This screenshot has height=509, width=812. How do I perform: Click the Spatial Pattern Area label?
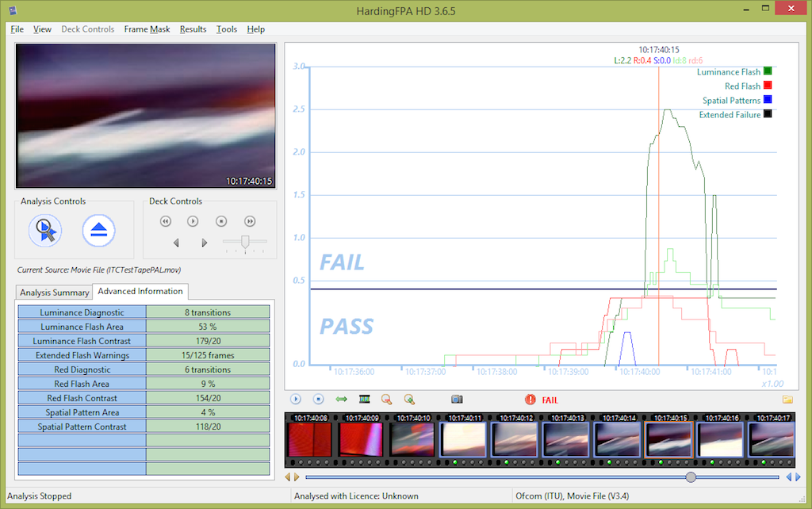[x=82, y=412]
